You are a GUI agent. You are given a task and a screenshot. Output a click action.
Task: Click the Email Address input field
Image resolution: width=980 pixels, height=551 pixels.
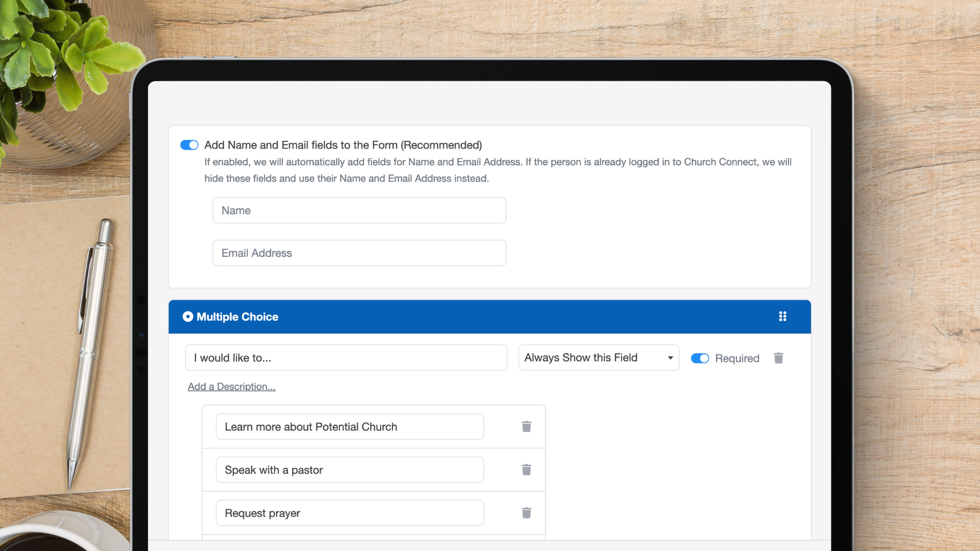click(x=359, y=253)
